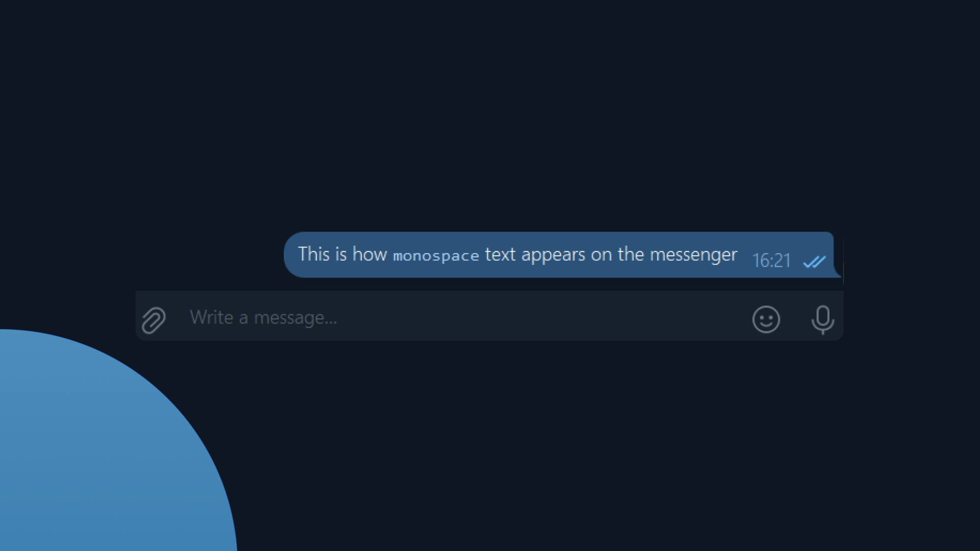This screenshot has width=980, height=551.
Task: Click the word "messenger" in the message
Action: click(x=694, y=255)
